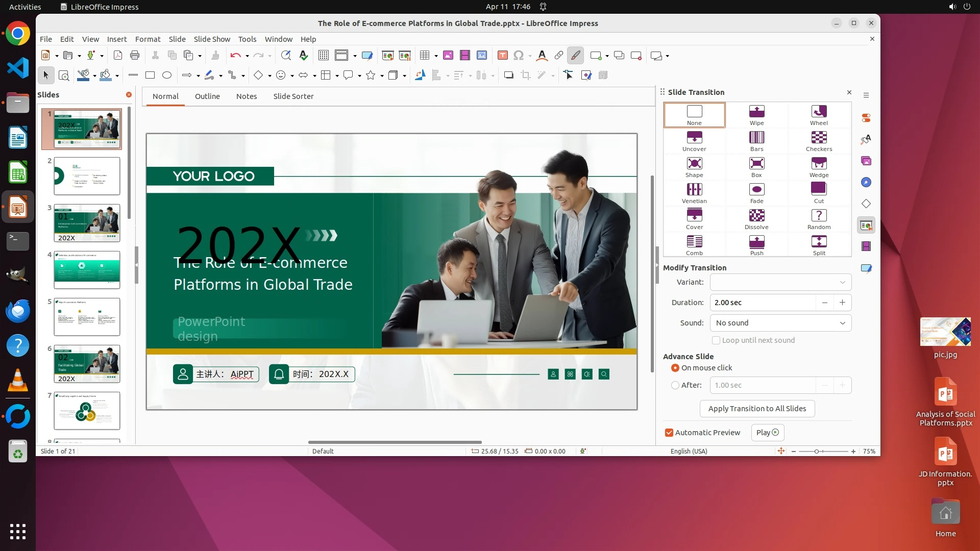Click the Insert Text Box icon
980x551 pixels.
click(x=502, y=56)
